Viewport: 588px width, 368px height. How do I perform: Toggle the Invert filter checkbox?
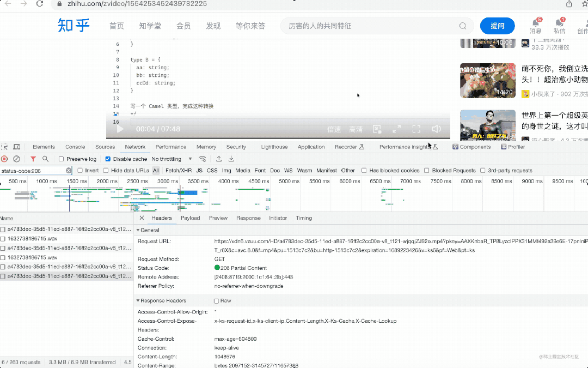(x=80, y=171)
